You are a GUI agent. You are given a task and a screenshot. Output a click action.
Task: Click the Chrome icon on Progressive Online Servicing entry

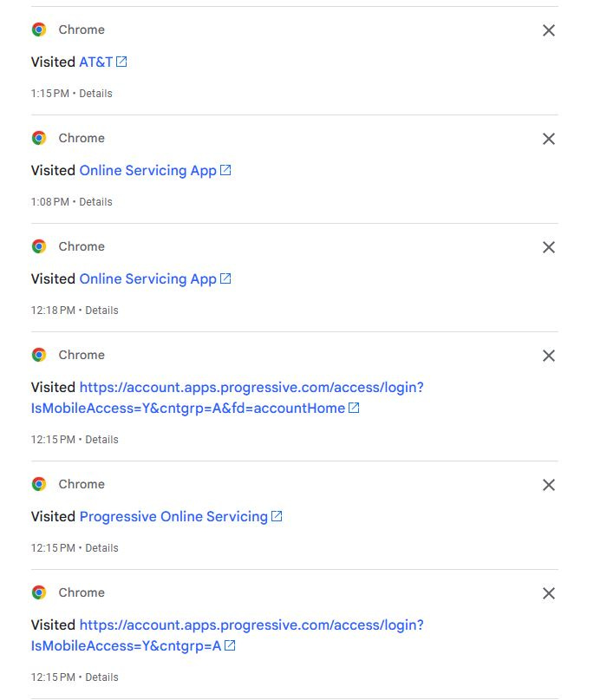[39, 484]
